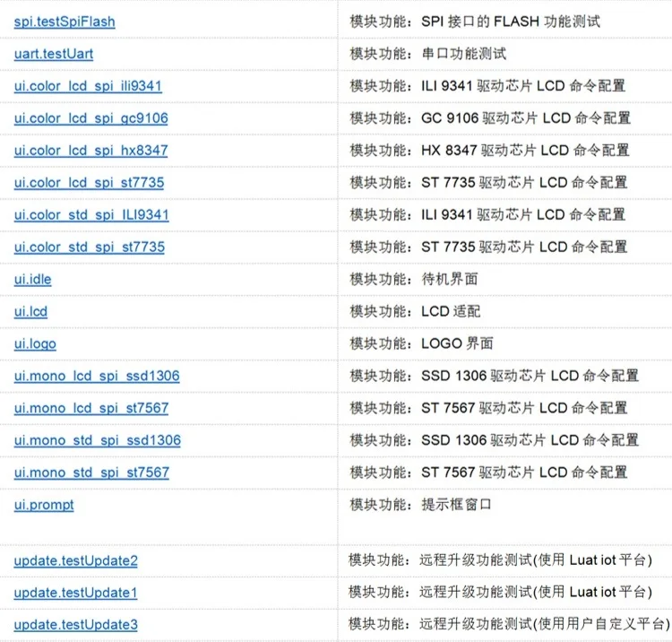Image resolution: width=672 pixels, height=642 pixels.
Task: Select description 'SPI 接口的 FLASH 功能测试'
Action: point(511,22)
